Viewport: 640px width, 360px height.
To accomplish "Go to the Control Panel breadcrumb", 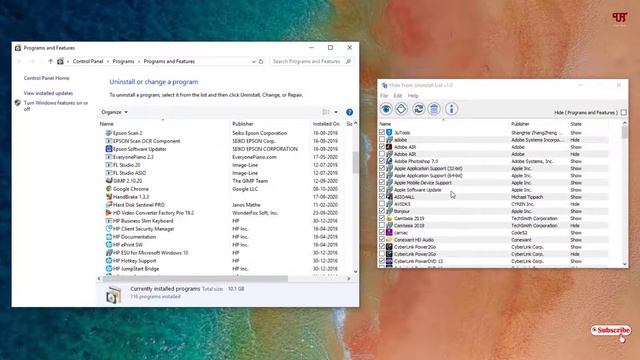I will [88, 62].
